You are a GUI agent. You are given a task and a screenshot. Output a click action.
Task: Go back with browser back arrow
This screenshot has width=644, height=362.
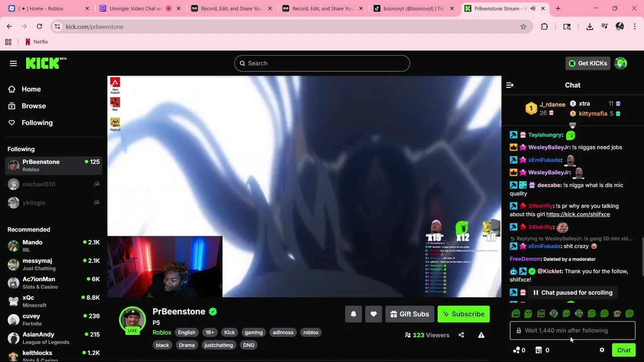pos(10,27)
